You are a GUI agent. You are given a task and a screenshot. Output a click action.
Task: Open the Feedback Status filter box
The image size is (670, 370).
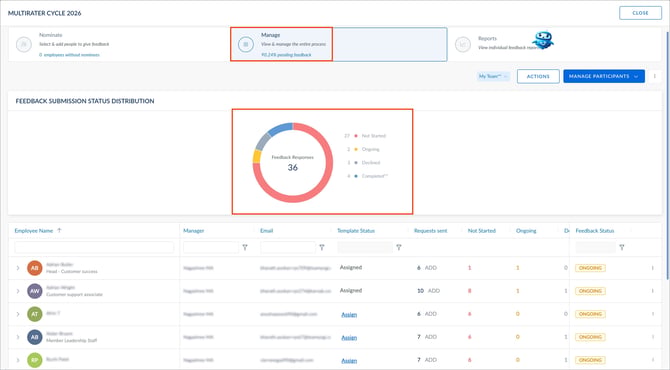[596, 247]
